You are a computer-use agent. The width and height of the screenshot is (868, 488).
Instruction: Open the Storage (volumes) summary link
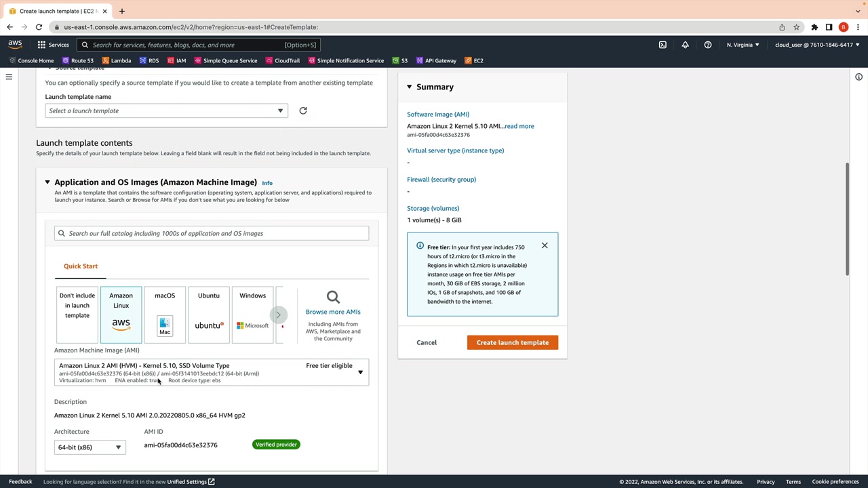[433, 208]
